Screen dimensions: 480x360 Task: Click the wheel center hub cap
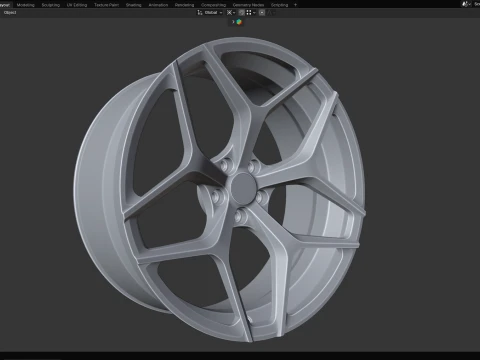[x=243, y=188]
